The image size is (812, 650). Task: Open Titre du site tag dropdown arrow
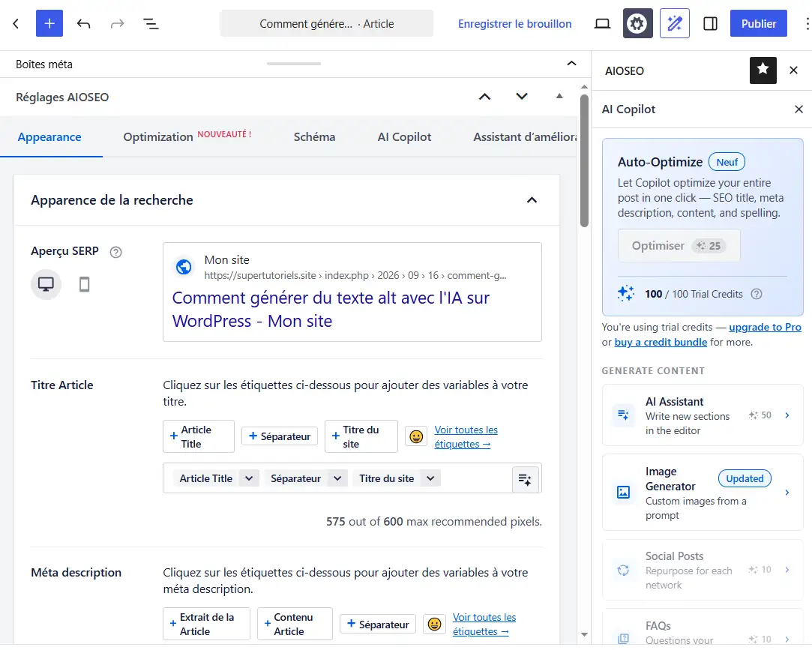(x=431, y=478)
